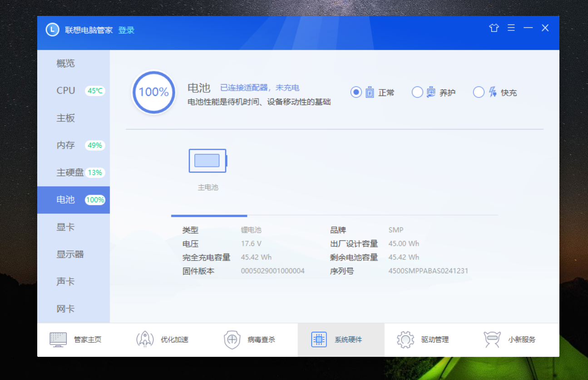Open 小新服务 robot icon
588x380 pixels.
[x=492, y=340]
